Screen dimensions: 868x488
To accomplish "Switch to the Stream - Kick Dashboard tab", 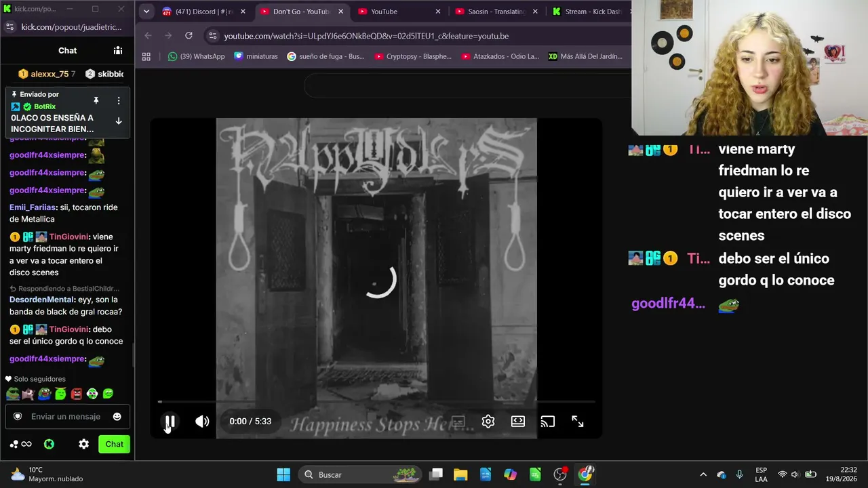I will click(x=590, y=12).
